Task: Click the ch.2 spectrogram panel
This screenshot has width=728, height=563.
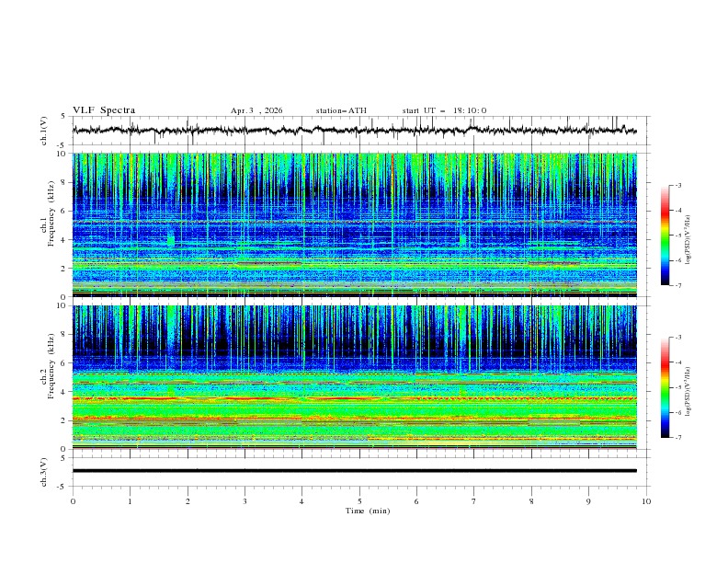Action: [354, 377]
